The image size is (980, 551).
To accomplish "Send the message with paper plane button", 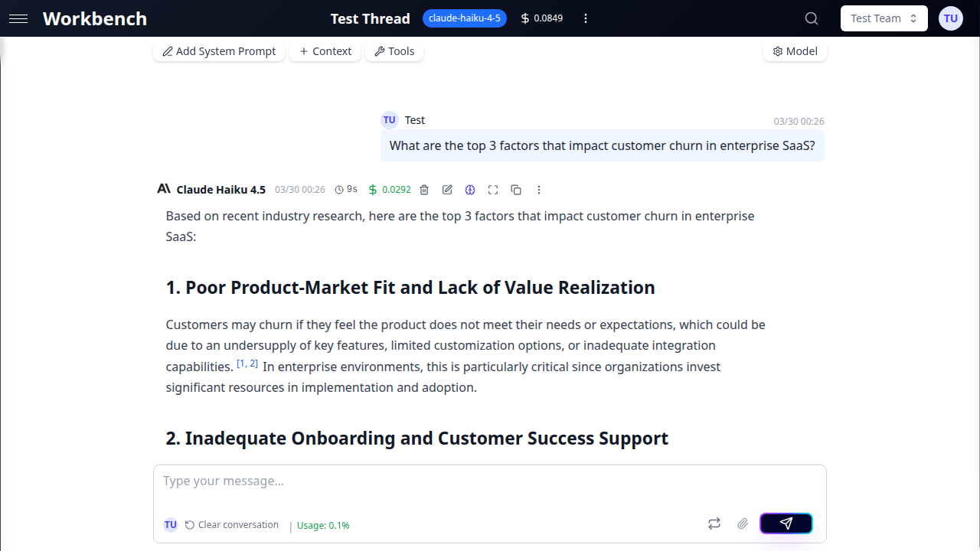I will click(786, 523).
